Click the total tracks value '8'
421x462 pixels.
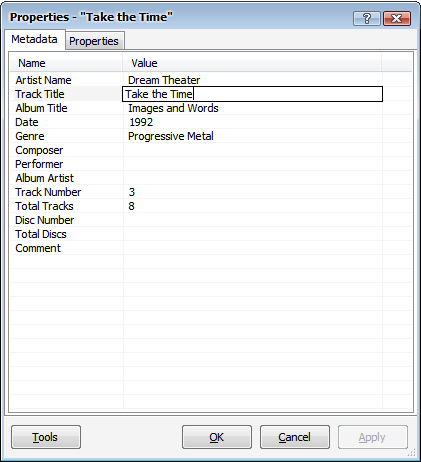click(x=132, y=206)
